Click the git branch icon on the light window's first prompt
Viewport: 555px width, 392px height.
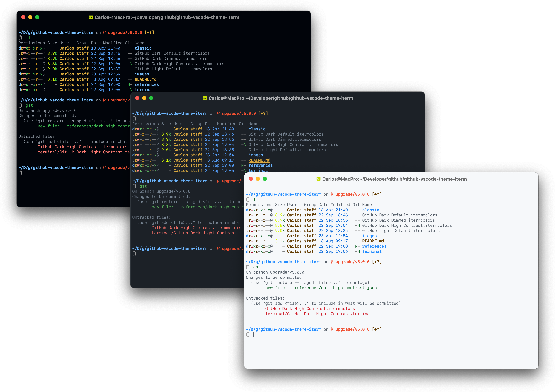(x=332, y=194)
